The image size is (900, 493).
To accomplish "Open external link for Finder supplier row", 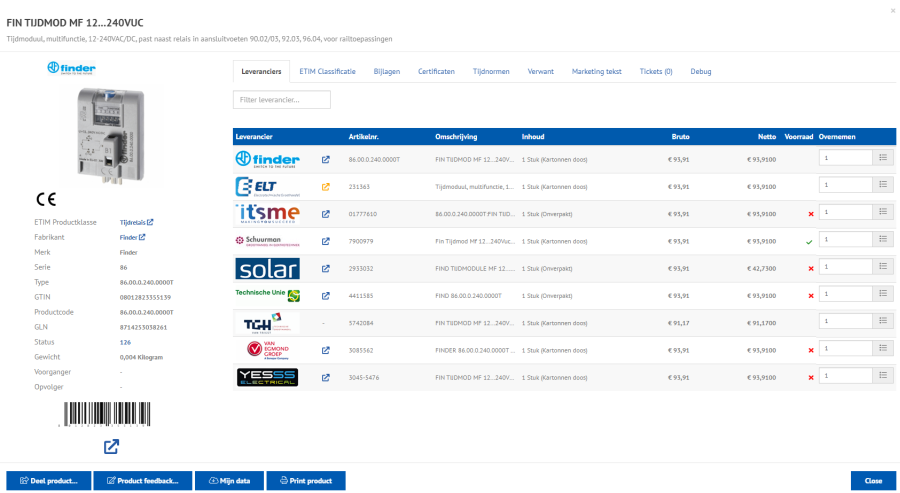I will click(x=325, y=159).
